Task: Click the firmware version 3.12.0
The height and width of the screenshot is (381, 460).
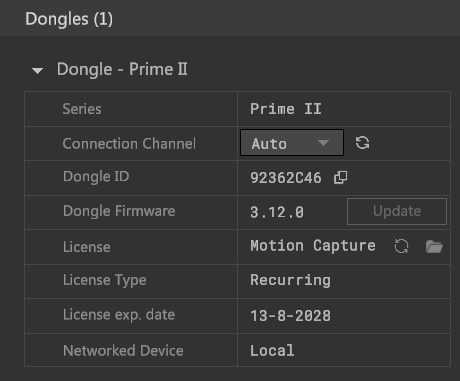Action: point(277,212)
